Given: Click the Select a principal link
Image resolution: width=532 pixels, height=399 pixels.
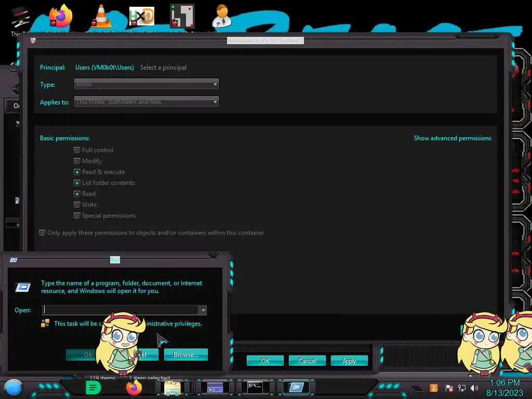Looking at the screenshot, I should tap(163, 68).
